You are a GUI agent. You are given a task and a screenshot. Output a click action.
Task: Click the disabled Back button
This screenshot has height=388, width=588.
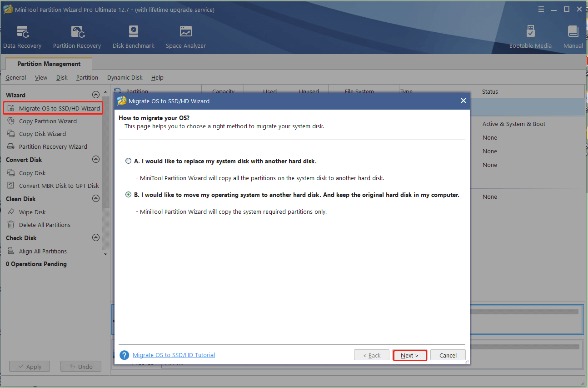point(372,355)
